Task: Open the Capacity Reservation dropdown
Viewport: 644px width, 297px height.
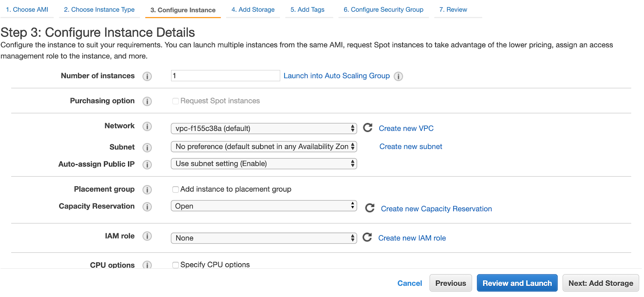Action: pos(264,206)
